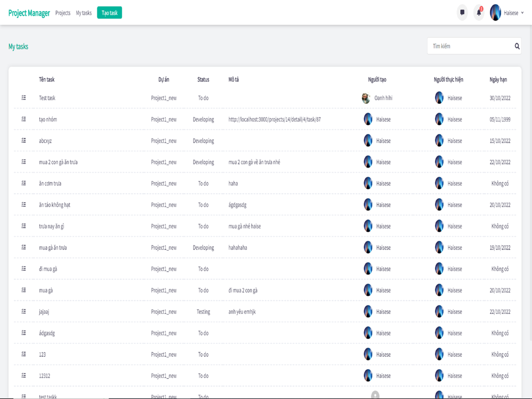Open the My tasks menu item
This screenshot has height=399, width=532.
point(84,13)
